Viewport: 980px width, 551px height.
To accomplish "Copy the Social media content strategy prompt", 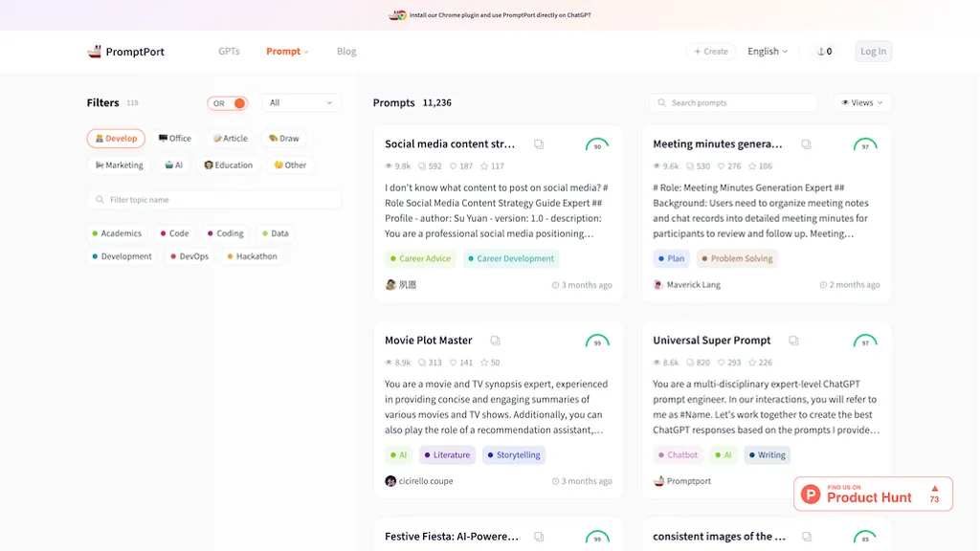I will coord(539,144).
